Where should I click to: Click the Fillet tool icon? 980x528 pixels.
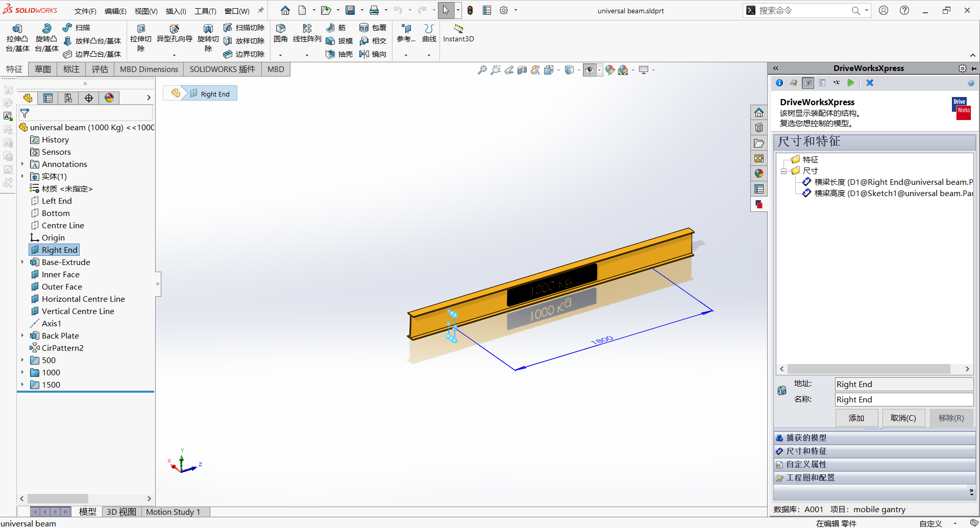[280, 29]
